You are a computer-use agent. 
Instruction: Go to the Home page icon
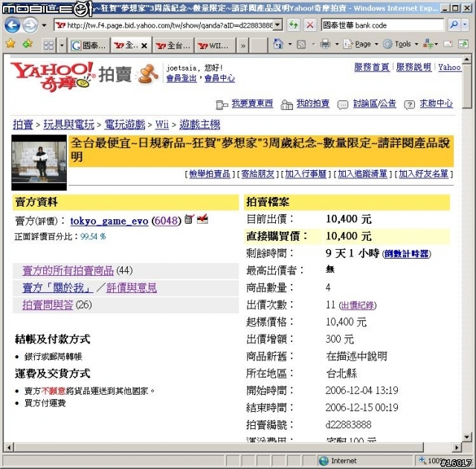[277, 45]
